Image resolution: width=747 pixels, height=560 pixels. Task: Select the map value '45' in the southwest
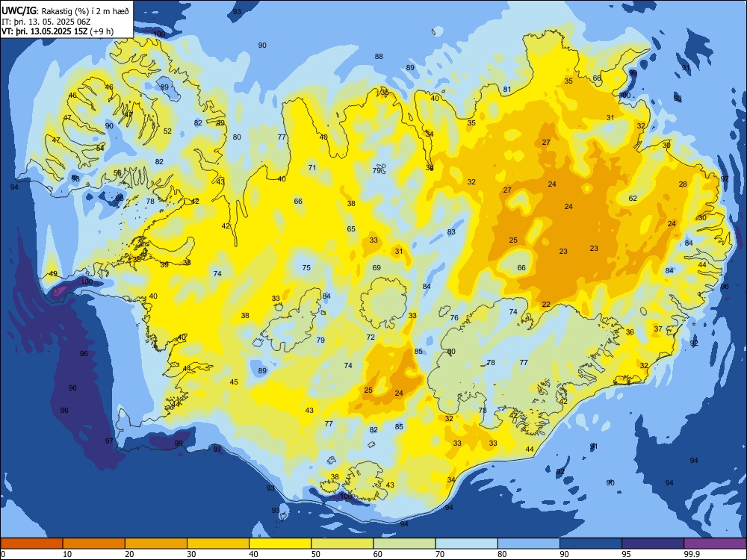233,382
